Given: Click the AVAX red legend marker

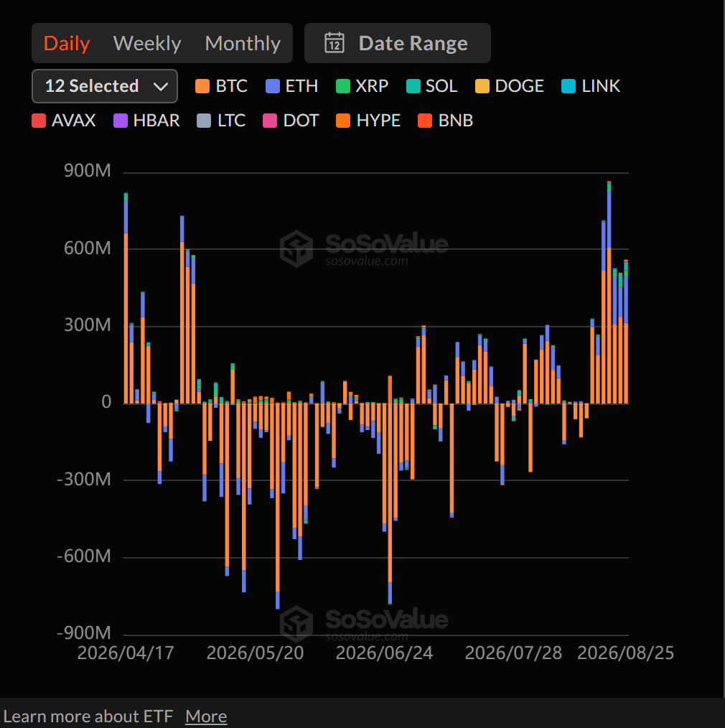Looking at the screenshot, I should tap(39, 121).
